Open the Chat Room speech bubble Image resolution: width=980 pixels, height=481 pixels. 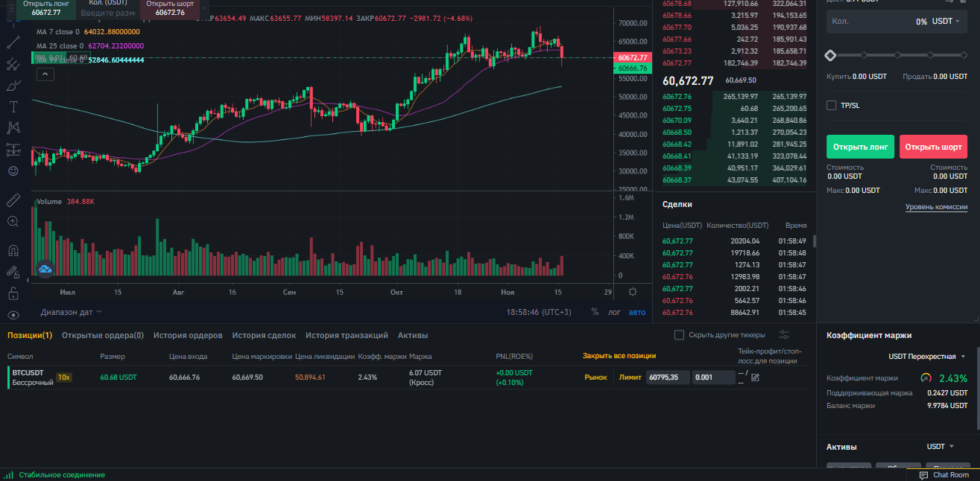pyautogui.click(x=924, y=475)
